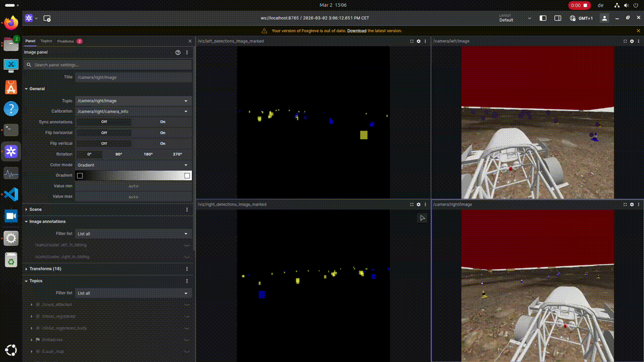Open settings gear of right_detections_image_marked panel
Screen dimensions: 644x362
(x=419, y=205)
